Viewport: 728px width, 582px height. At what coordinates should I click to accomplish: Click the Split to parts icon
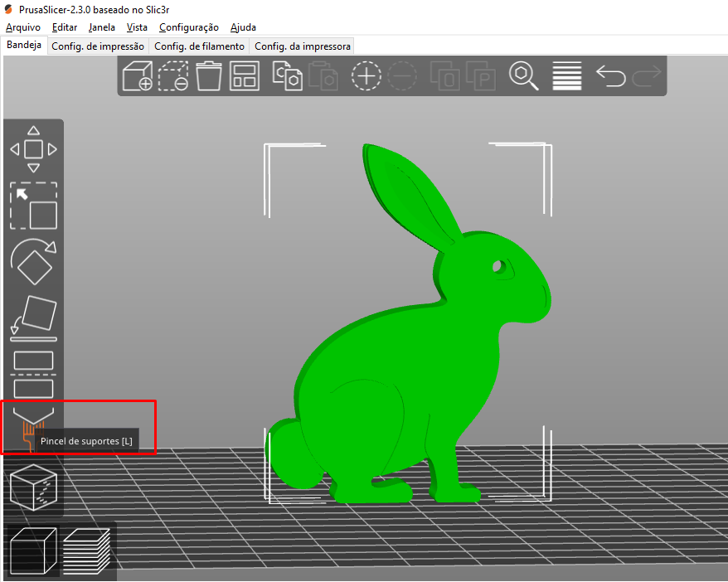(480, 75)
